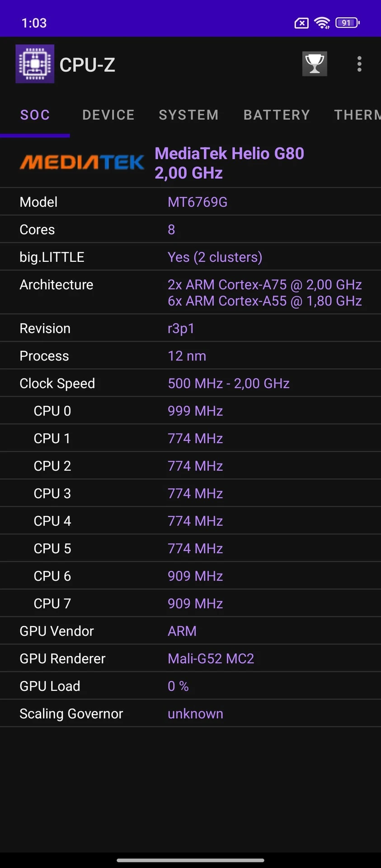
Task: Tap the battery indicator showing 91
Action: (x=346, y=23)
